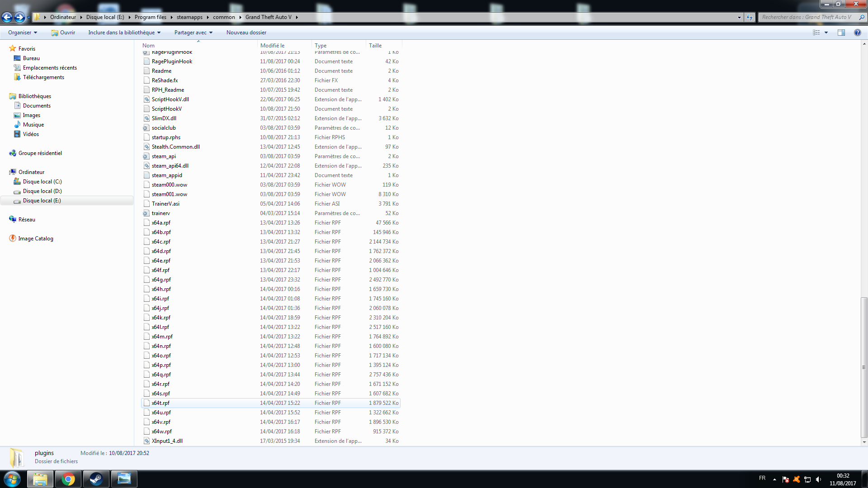This screenshot has width=868, height=488.
Task: Click the Windows Start orb
Action: (x=12, y=479)
